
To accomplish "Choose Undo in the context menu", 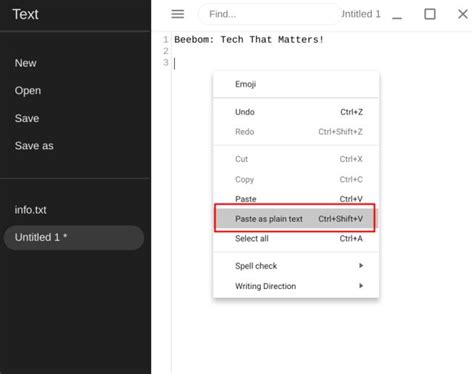I will pos(296,112).
